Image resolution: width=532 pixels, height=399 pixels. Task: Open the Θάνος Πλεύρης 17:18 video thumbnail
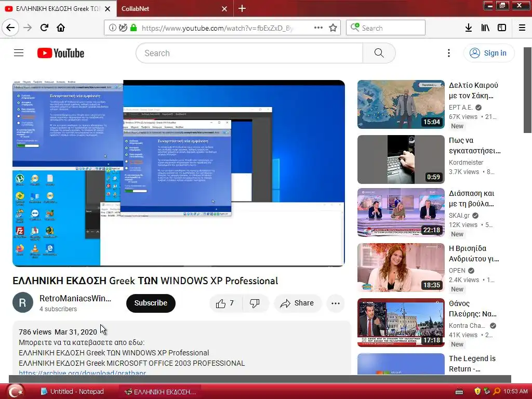coord(401,322)
